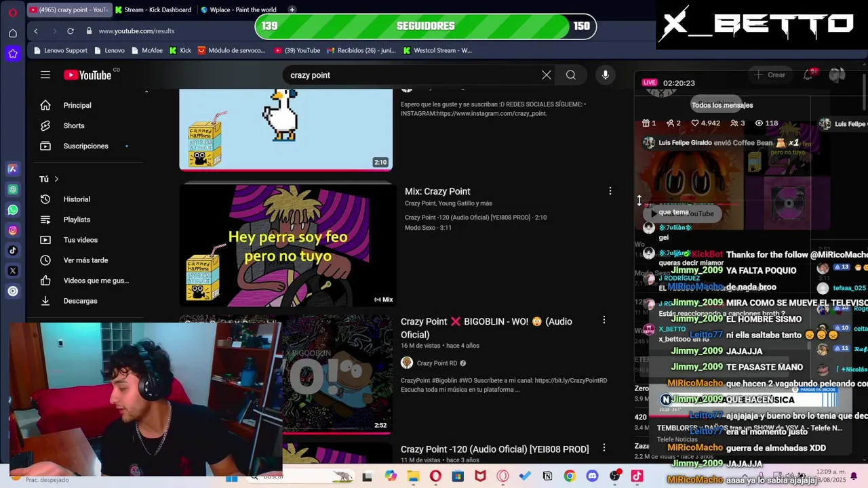
Task: Open TikTok app from the taskbar
Action: pos(637,476)
